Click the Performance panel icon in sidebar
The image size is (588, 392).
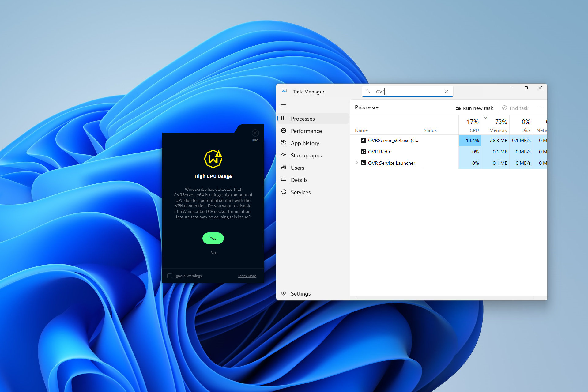tap(284, 130)
